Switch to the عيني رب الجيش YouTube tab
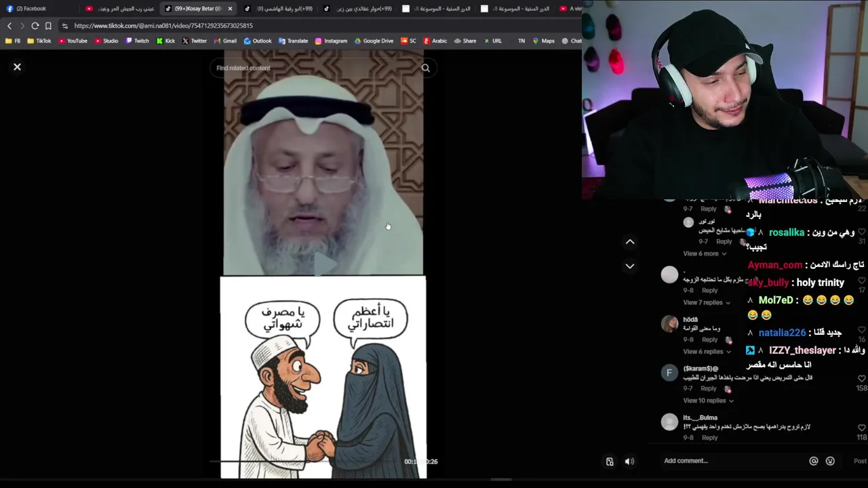This screenshot has width=868, height=488. click(121, 9)
